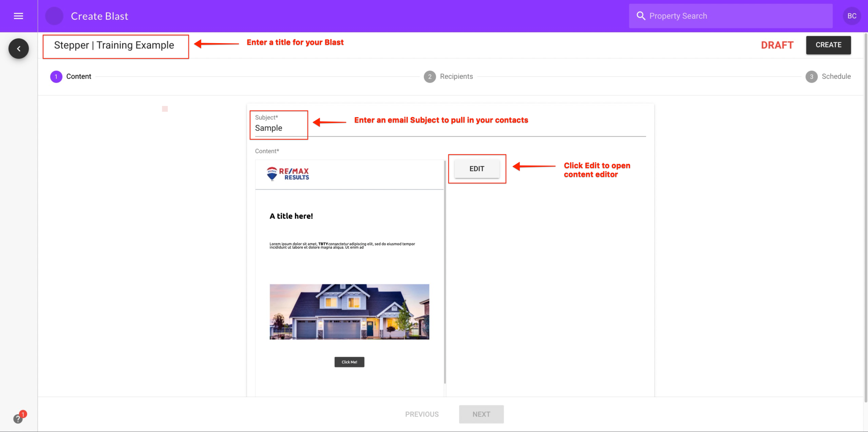Screen dimensions: 868x432
Task: Click the page vertical scrollbar
Action: coord(865,217)
